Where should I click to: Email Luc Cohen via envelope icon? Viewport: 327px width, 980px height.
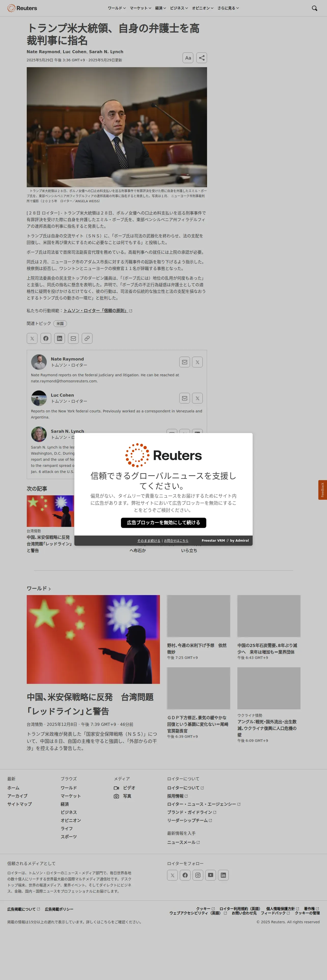(x=185, y=398)
